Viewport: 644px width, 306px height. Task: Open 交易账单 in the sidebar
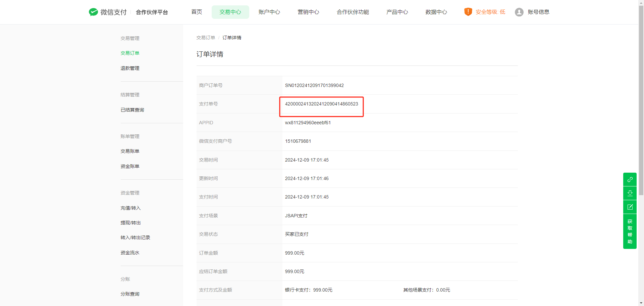[x=130, y=151]
